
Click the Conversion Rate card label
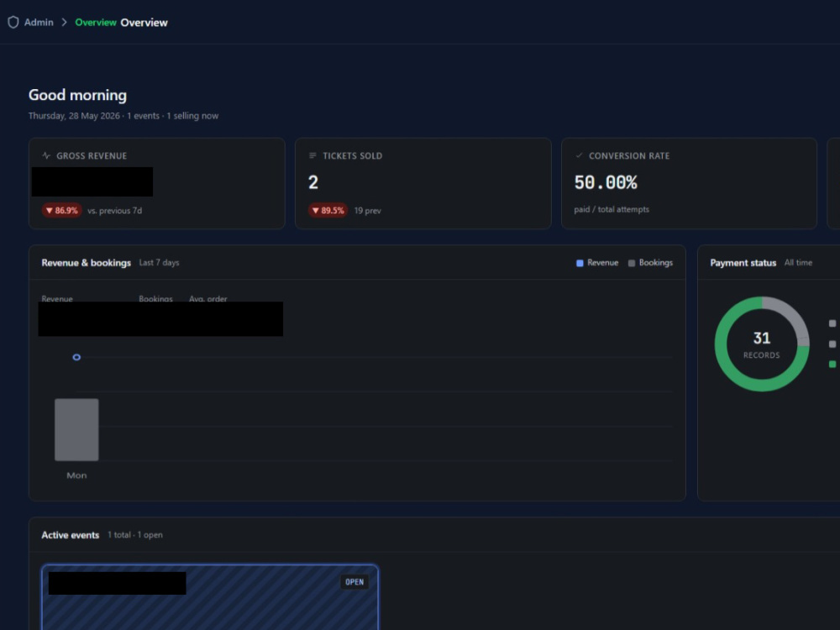coord(629,156)
